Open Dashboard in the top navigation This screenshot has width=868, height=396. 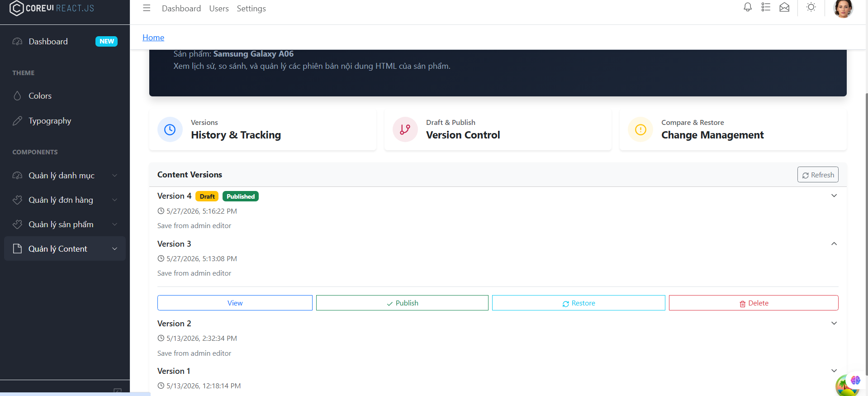click(x=181, y=9)
